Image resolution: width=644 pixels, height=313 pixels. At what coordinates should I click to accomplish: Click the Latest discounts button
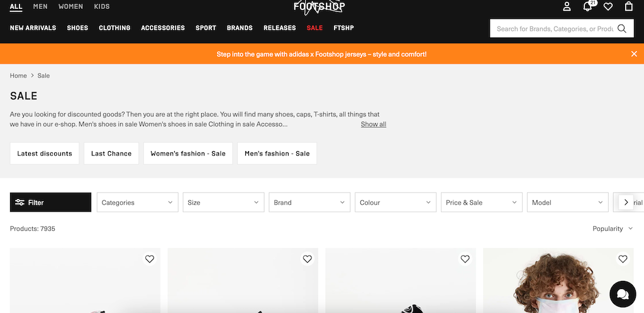click(x=45, y=154)
